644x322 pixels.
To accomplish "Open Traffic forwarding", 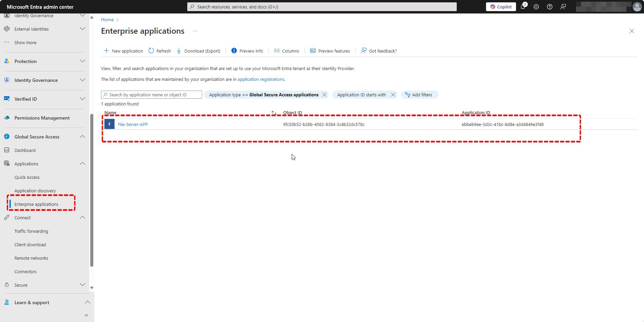I will click(31, 231).
